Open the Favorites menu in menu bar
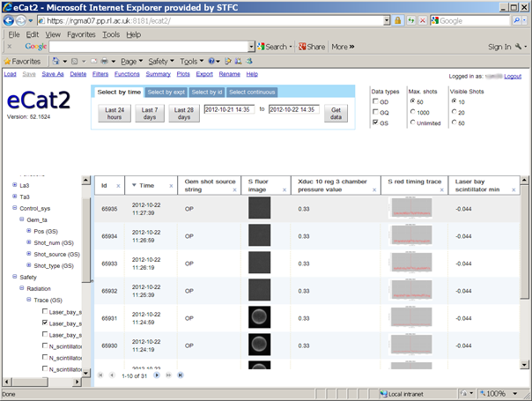The width and height of the screenshot is (532, 401). point(81,34)
